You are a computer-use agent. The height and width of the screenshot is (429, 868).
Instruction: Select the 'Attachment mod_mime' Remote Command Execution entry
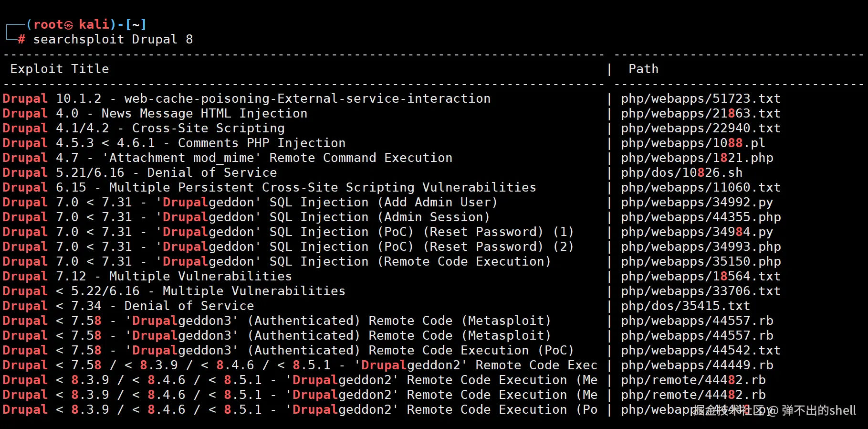281,158
